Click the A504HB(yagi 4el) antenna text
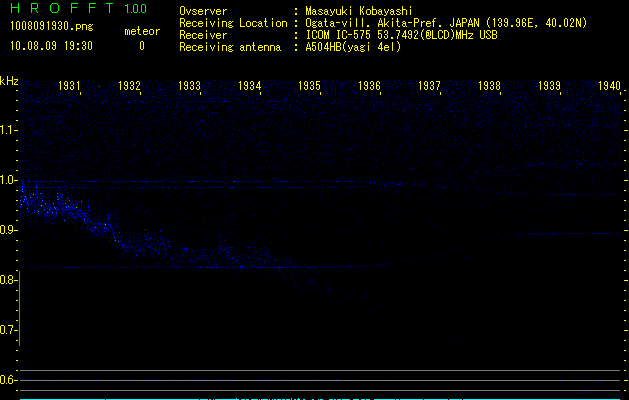The width and height of the screenshot is (629, 400). click(x=353, y=47)
